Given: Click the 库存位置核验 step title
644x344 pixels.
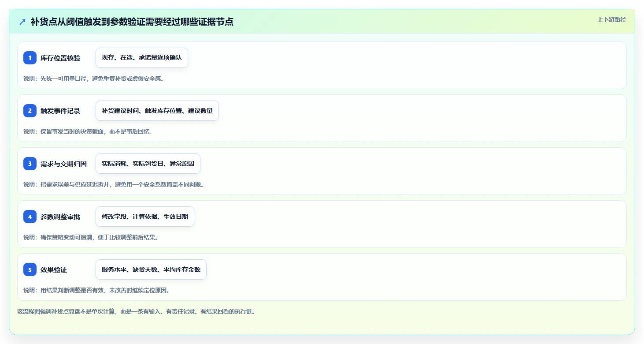Looking at the screenshot, I should [60, 58].
